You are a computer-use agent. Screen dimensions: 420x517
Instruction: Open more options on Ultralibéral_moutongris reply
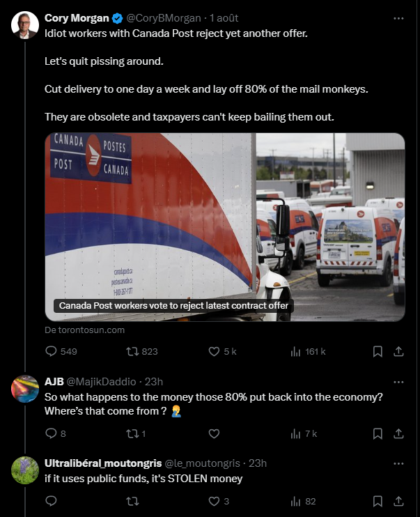398,463
